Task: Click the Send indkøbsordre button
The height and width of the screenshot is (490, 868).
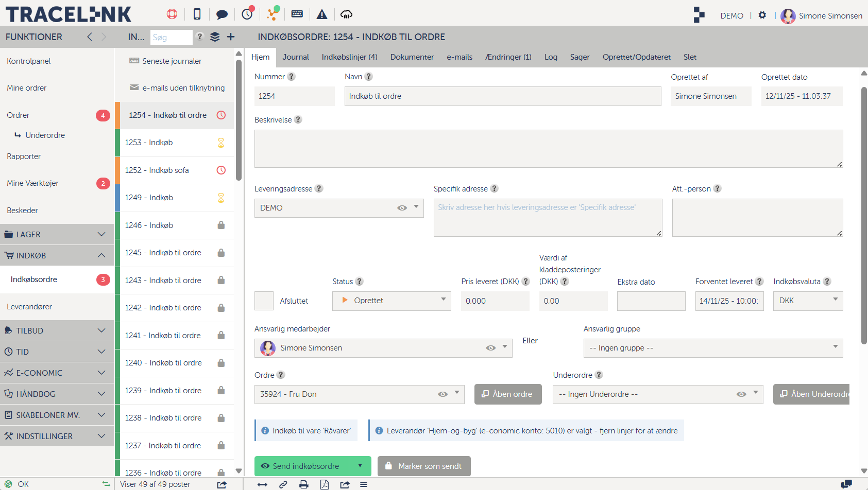Action: point(301,466)
